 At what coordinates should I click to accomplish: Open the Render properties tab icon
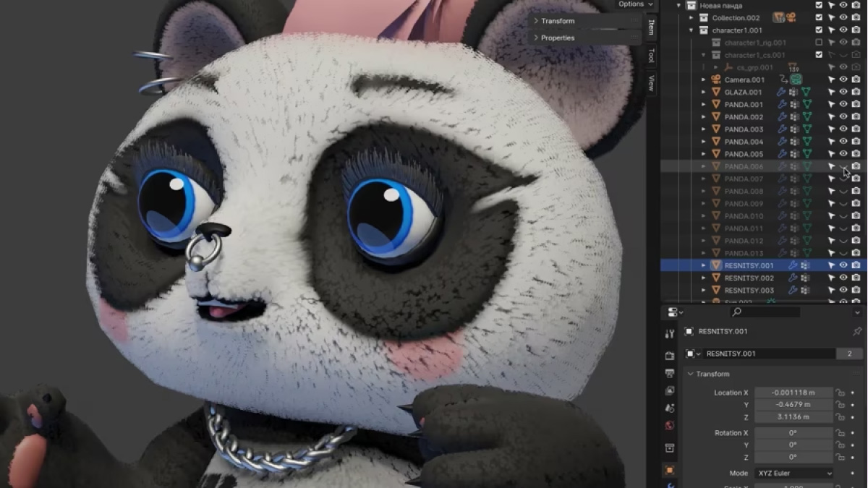pos(670,356)
